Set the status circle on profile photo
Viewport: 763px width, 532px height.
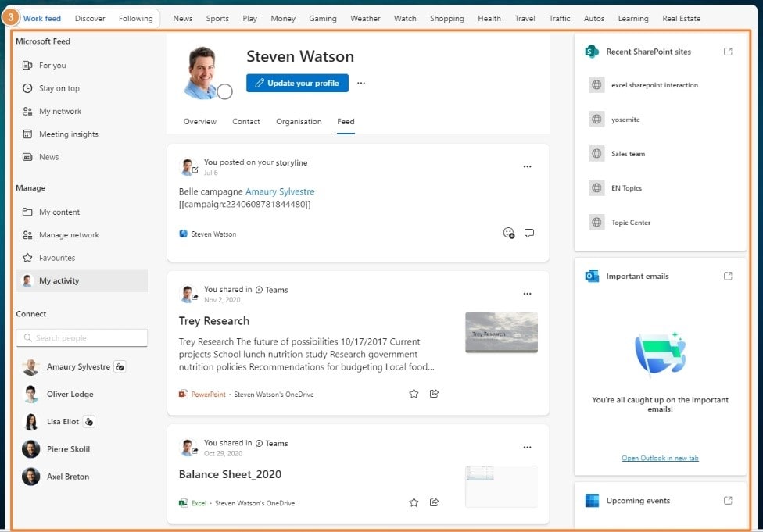224,91
